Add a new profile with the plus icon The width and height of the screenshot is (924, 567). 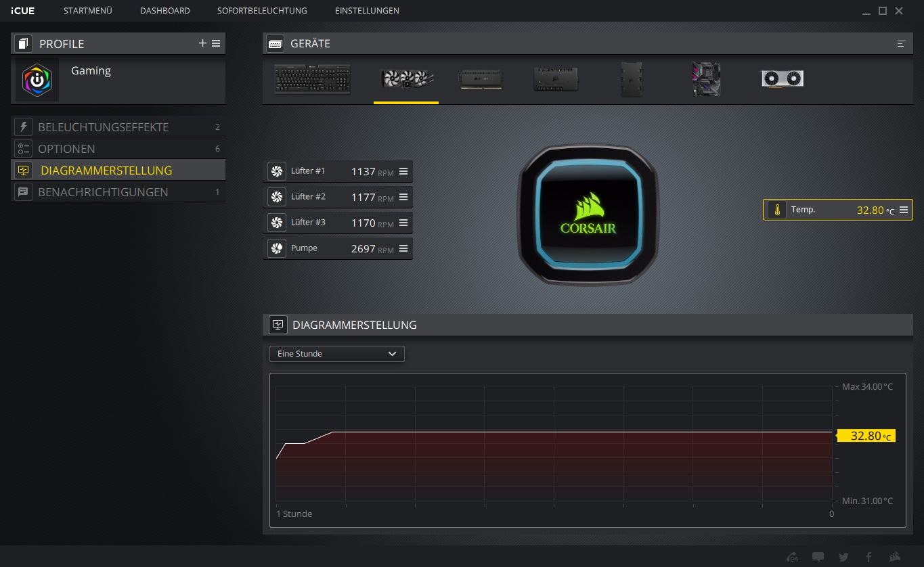tap(202, 43)
